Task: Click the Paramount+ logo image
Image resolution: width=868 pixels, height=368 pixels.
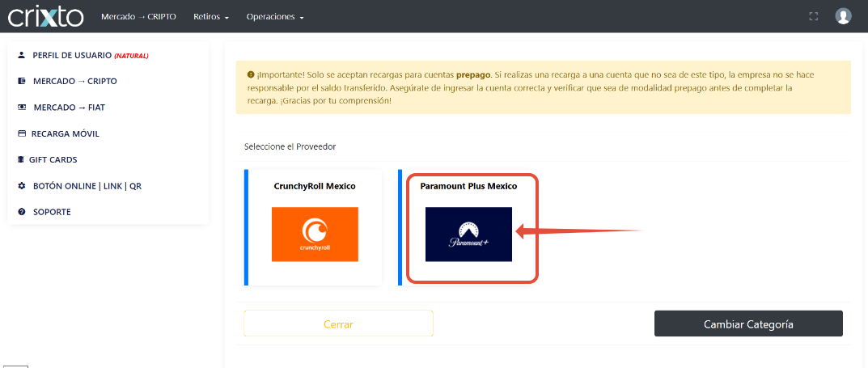Action: 468,234
